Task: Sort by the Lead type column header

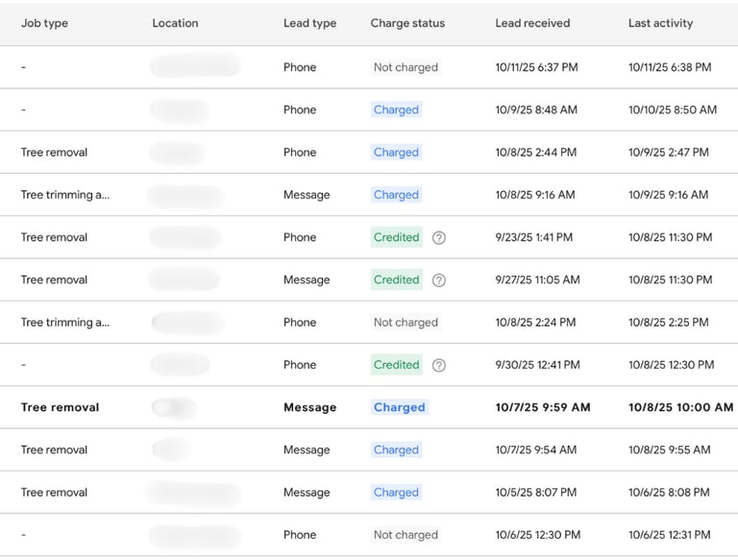Action: pyautogui.click(x=309, y=23)
